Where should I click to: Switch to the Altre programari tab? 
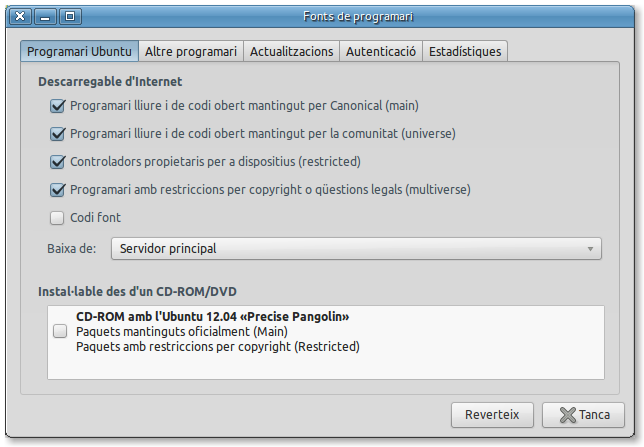(x=190, y=51)
